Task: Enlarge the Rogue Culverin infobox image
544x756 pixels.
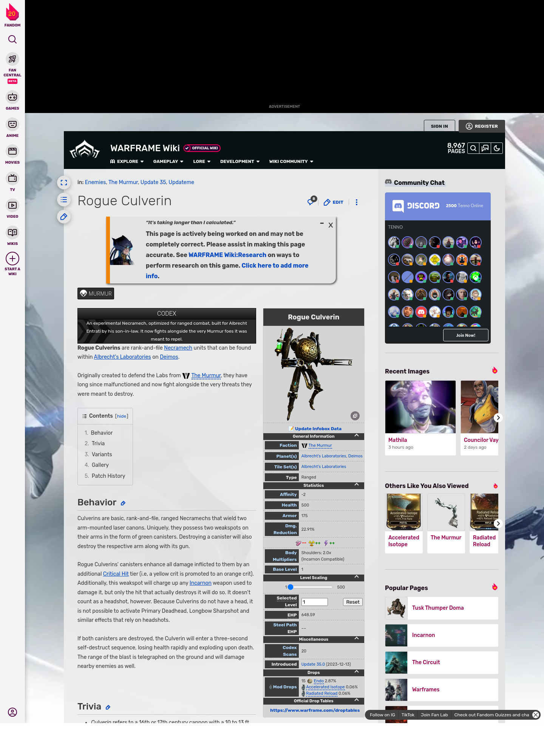Action: [x=355, y=416]
